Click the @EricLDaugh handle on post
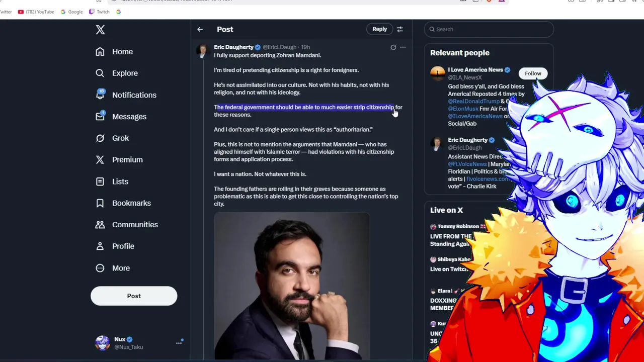 click(279, 47)
